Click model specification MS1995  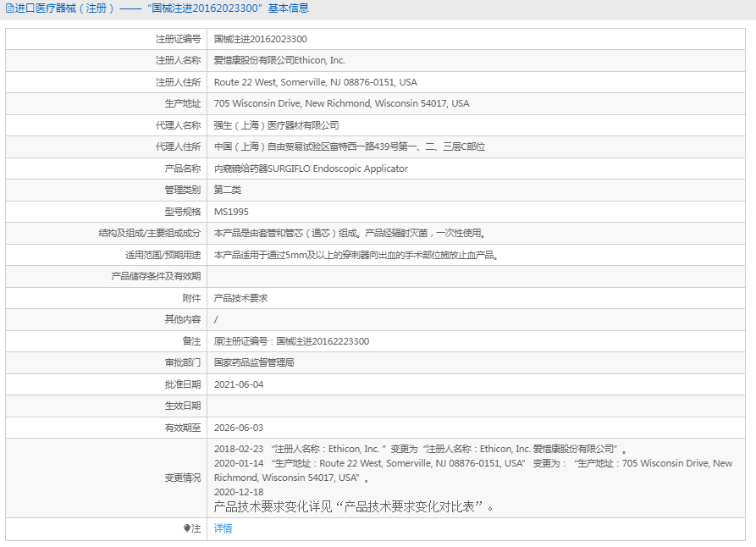point(231,212)
